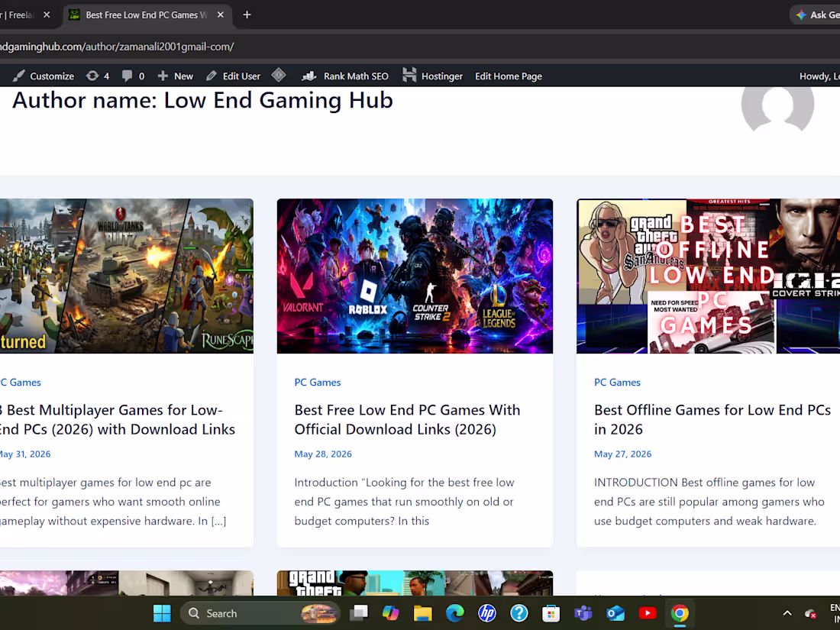The height and width of the screenshot is (630, 840).
Task: Open Best Offline Games for Low End PCs title
Action: tap(712, 419)
